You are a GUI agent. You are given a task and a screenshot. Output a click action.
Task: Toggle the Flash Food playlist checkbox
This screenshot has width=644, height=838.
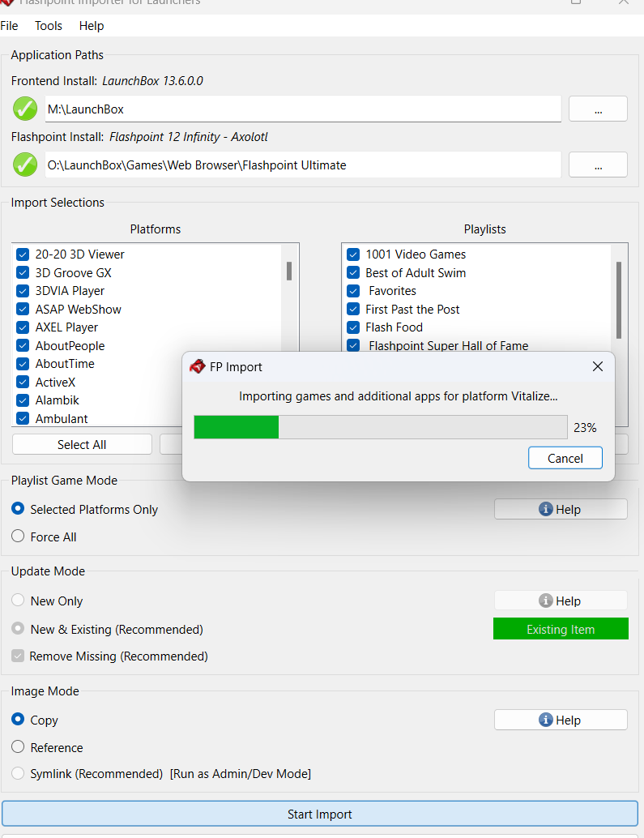pos(353,327)
